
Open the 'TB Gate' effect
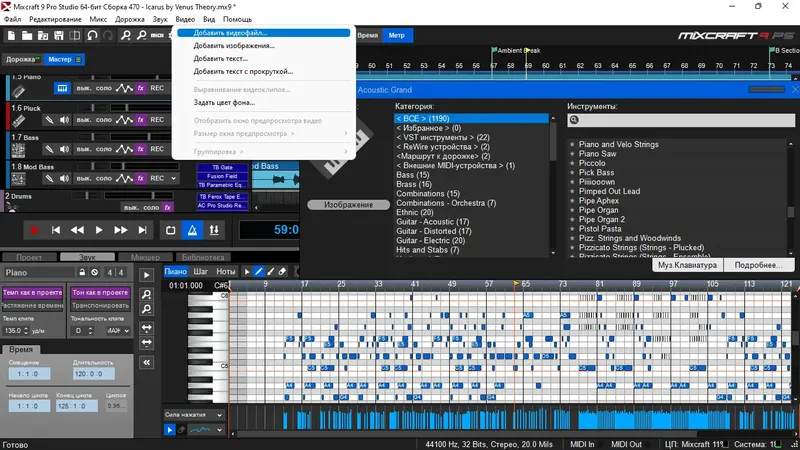coord(222,167)
